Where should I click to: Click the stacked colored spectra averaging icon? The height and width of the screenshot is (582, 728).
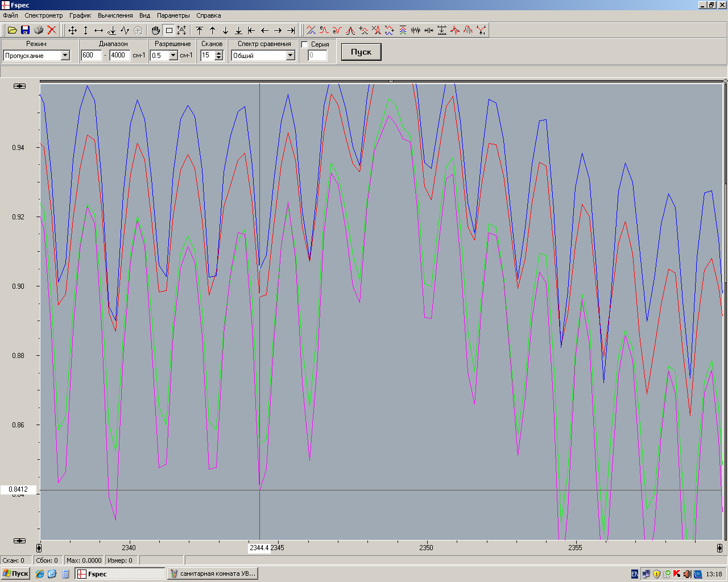pos(403,30)
